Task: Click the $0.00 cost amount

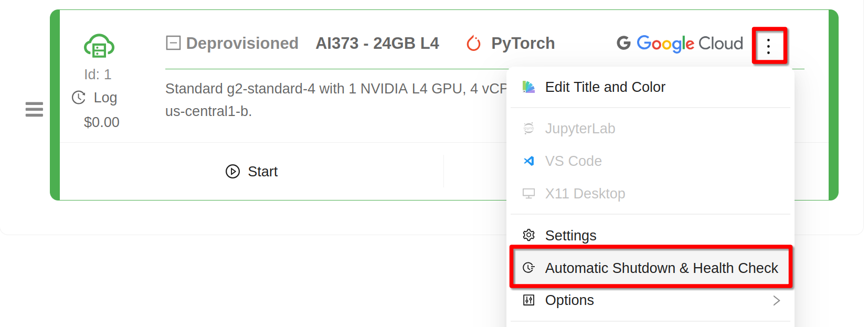Action: pos(101,122)
